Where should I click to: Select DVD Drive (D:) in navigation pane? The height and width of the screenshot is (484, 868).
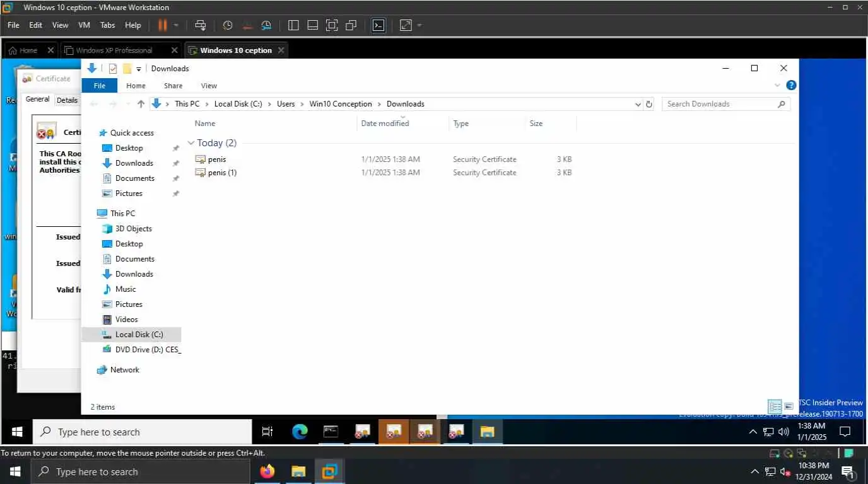click(141, 350)
